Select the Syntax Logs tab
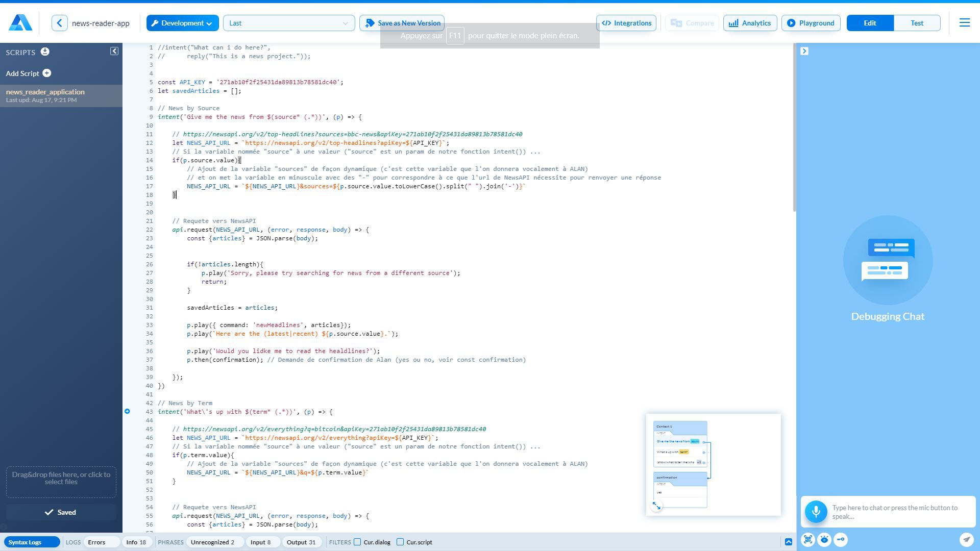980x551 pixels. [24, 542]
